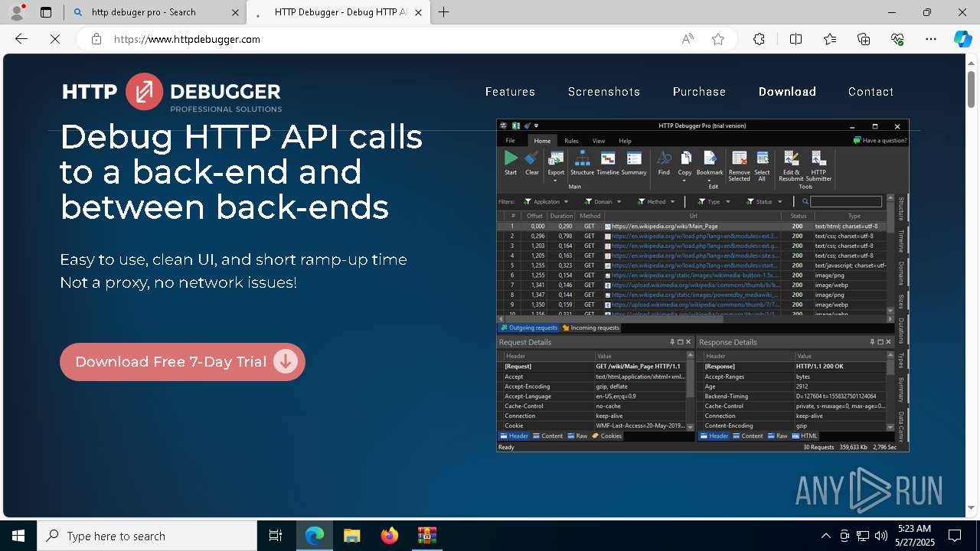The width and height of the screenshot is (980, 551).
Task: Open the Contact page
Action: point(871,92)
